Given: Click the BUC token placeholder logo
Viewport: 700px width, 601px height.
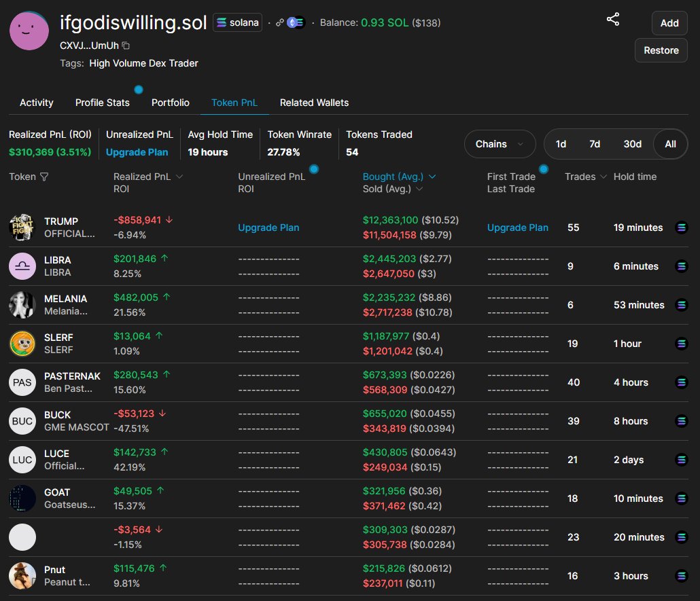Looking at the screenshot, I should (22, 421).
